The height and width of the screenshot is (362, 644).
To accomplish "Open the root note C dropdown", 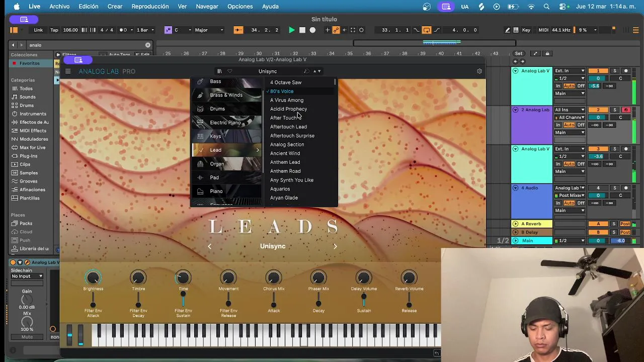I will (x=182, y=30).
